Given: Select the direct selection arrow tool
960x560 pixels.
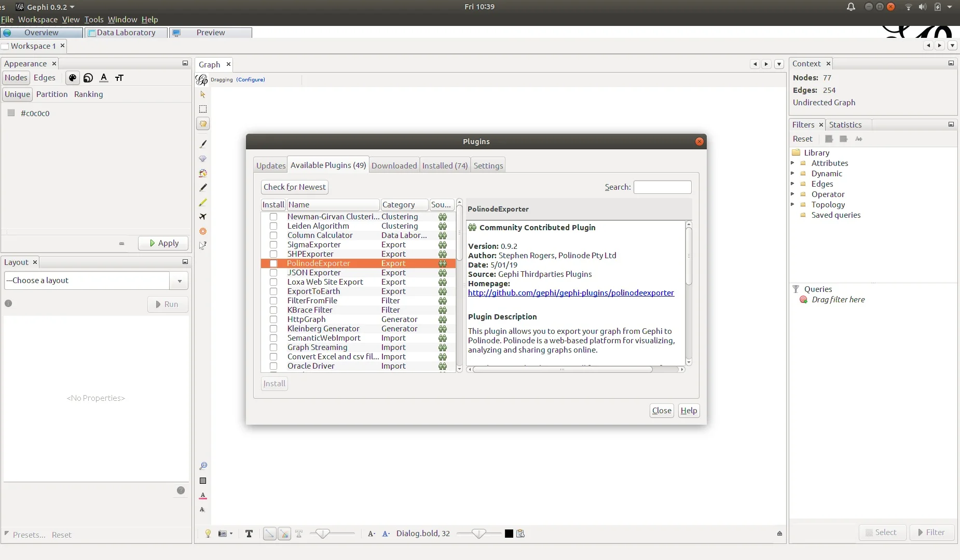Looking at the screenshot, I should 203,94.
